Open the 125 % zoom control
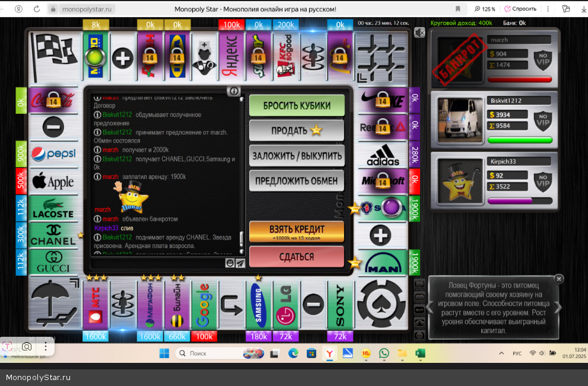 [485, 9]
